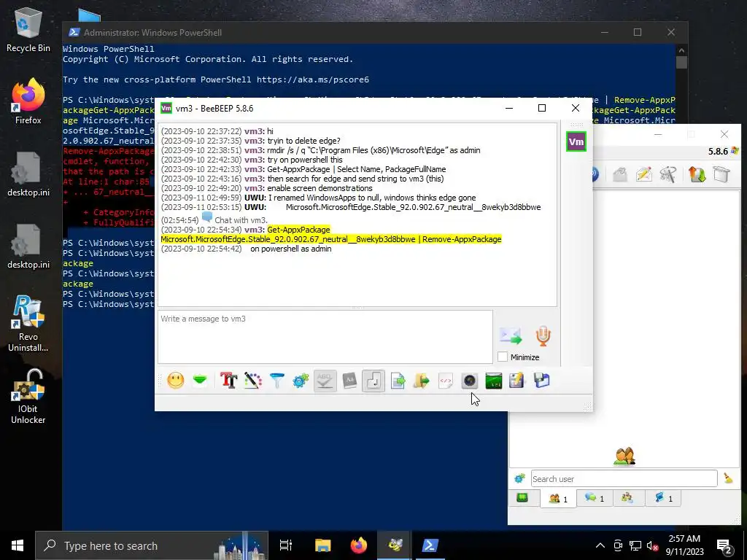Click the purple Vm user avatar
The image size is (747, 560).
576,141
